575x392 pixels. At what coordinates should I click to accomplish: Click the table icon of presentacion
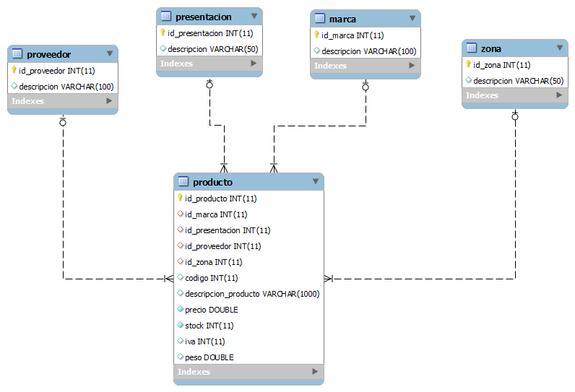tap(165, 16)
